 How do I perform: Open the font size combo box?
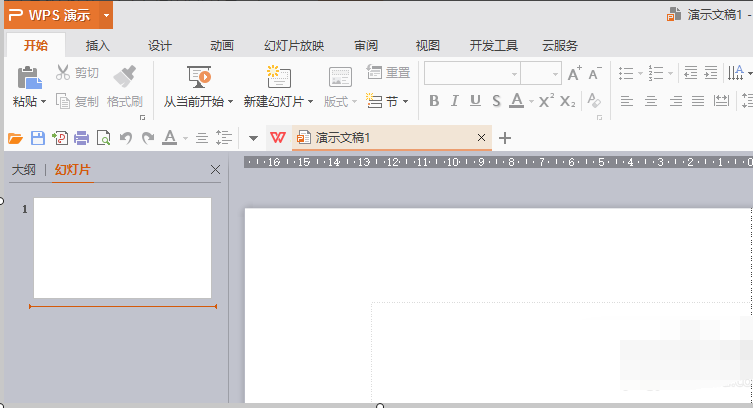[x=541, y=73]
